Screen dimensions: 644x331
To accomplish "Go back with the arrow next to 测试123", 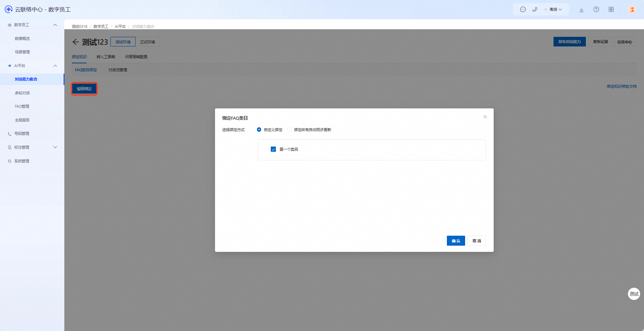I will coord(75,42).
